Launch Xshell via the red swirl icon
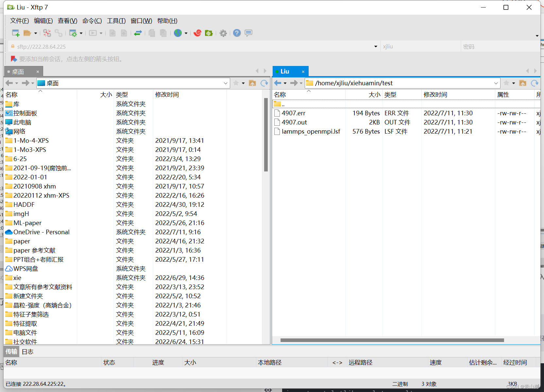Viewport: 544px width, 392px height. point(197,33)
